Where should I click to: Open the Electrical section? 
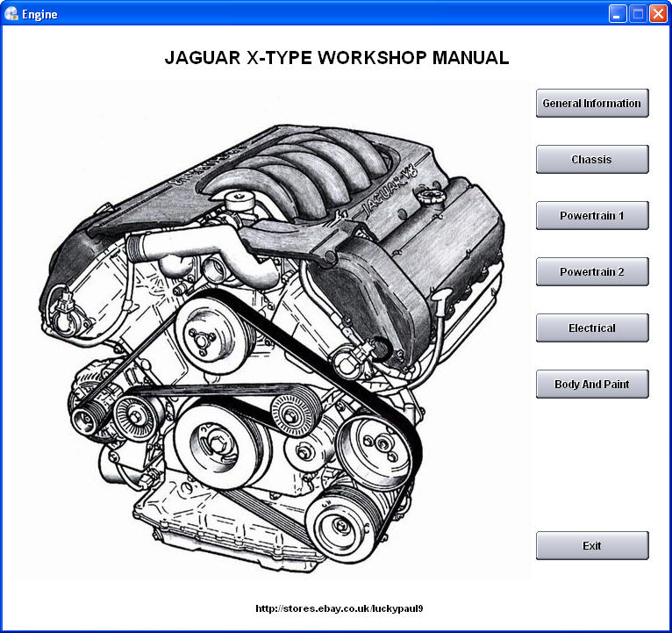point(592,327)
